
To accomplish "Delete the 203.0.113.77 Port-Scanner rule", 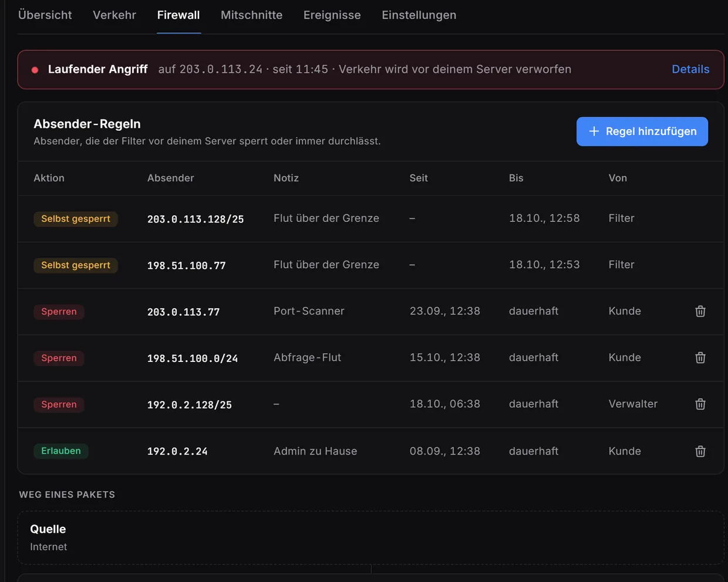I will pos(700,311).
